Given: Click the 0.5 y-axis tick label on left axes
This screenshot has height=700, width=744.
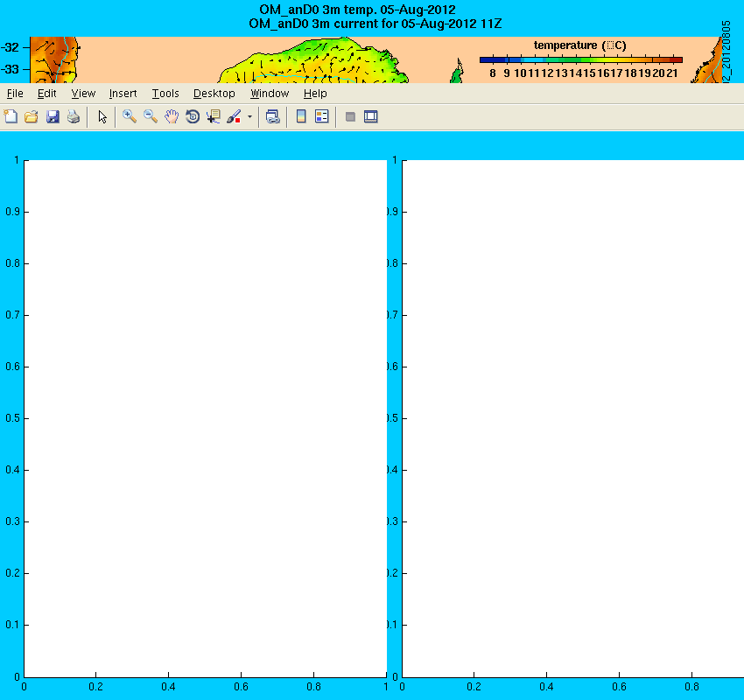Looking at the screenshot, I should pos(13,418).
